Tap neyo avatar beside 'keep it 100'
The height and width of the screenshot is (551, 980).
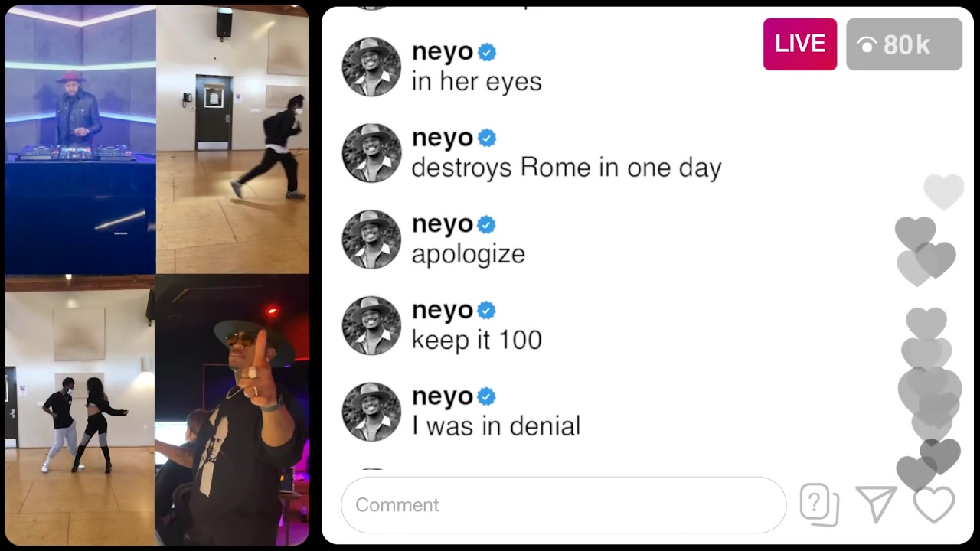click(x=371, y=325)
